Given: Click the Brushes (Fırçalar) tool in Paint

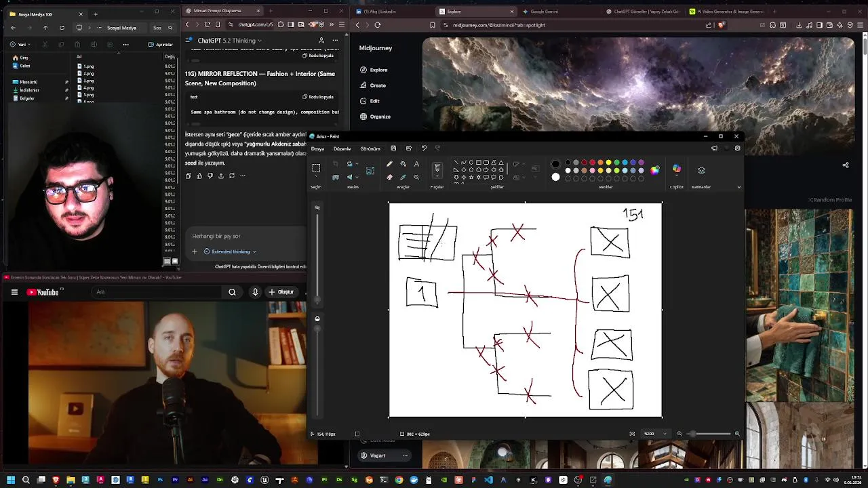Looking at the screenshot, I should click(x=437, y=167).
